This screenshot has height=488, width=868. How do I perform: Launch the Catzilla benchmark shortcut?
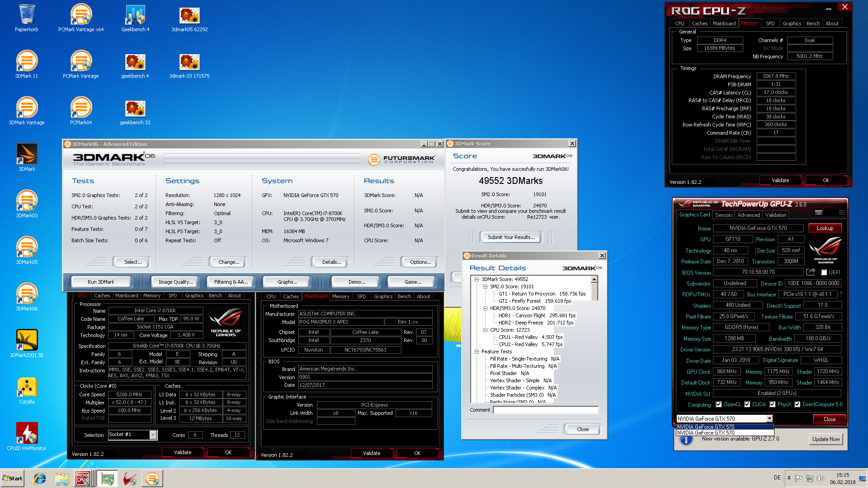(27, 390)
